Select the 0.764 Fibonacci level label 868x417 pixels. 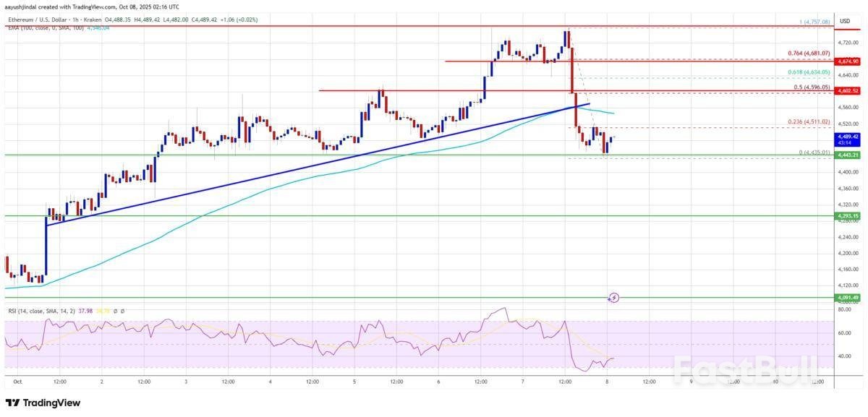(809, 53)
